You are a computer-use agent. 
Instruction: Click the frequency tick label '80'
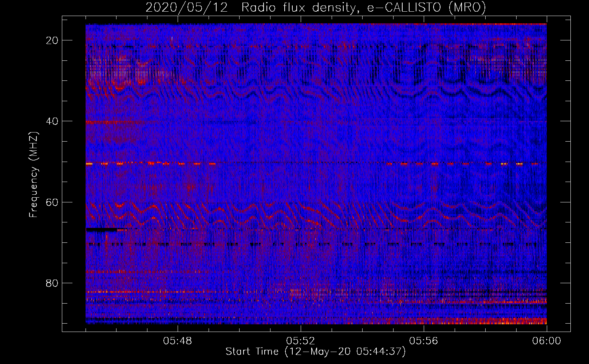point(52,283)
